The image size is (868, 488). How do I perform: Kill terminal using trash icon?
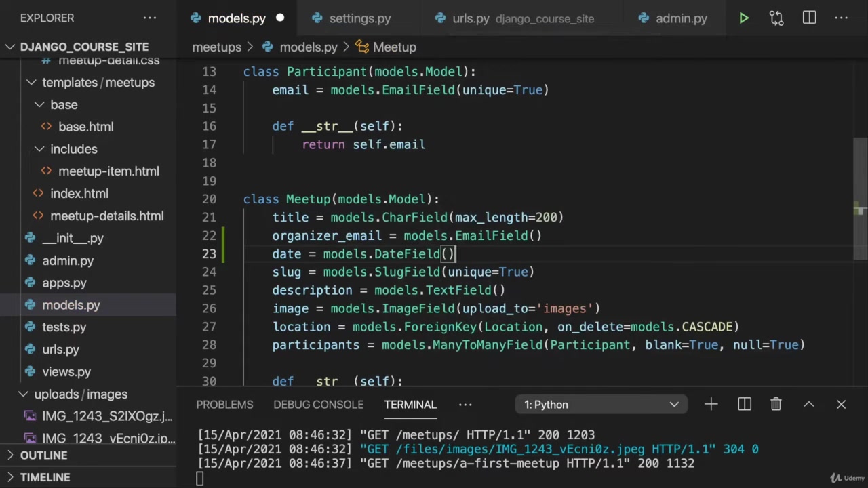(x=776, y=405)
